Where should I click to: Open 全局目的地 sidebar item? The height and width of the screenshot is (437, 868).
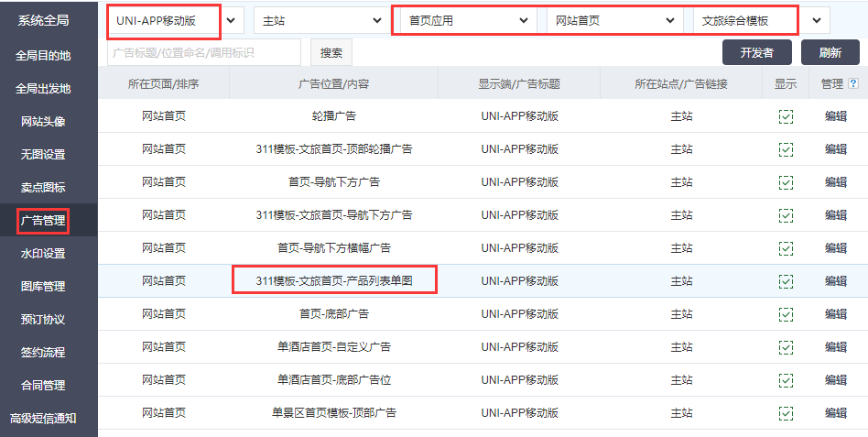(x=43, y=55)
